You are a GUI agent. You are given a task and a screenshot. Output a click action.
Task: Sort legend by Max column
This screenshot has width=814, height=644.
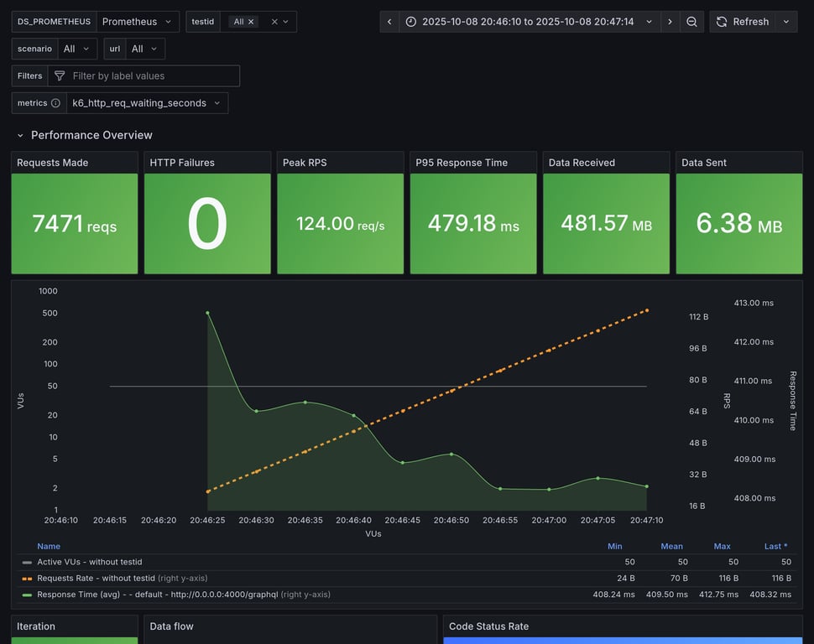point(722,546)
